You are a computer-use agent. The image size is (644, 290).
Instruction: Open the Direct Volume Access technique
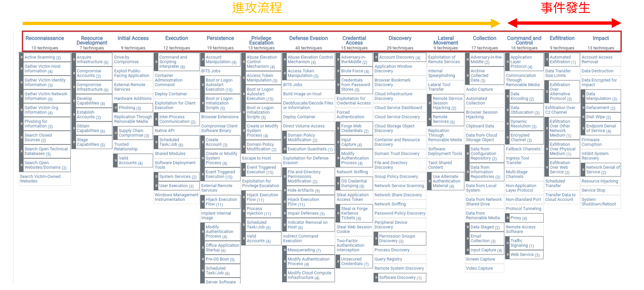(x=304, y=126)
